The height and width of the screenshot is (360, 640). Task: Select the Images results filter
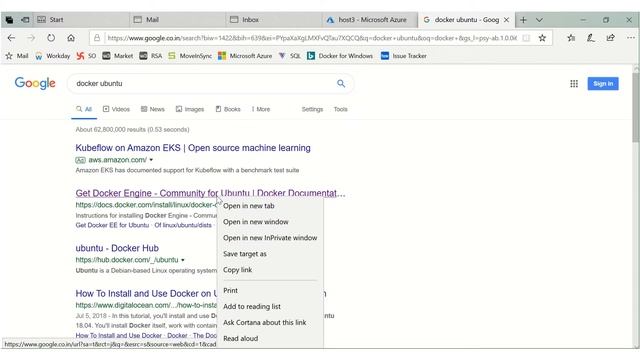190,109
